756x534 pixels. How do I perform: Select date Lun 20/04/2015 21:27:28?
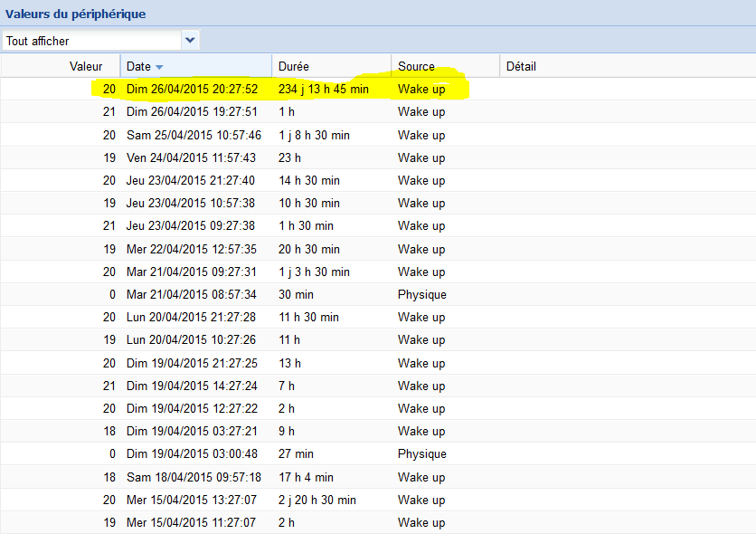click(x=192, y=318)
